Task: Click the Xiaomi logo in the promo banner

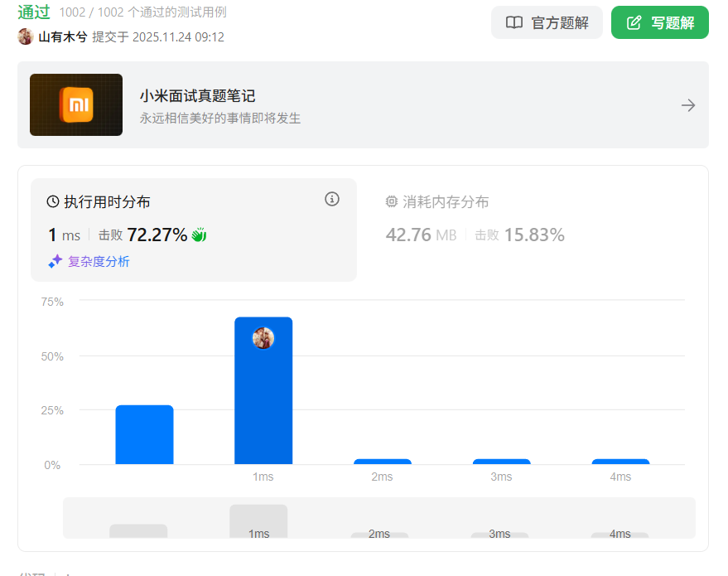Action: [76, 104]
